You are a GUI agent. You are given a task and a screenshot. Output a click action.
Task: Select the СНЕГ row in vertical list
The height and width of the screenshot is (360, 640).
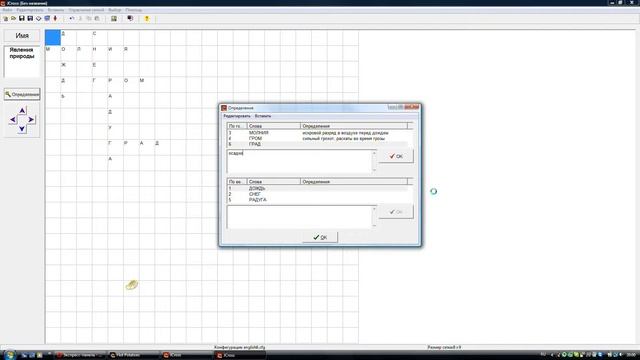(317, 194)
